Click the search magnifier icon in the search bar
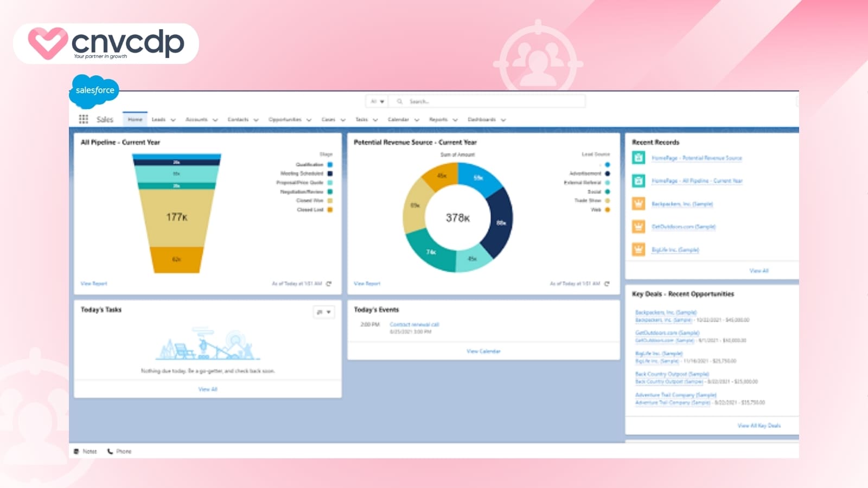 (x=400, y=101)
